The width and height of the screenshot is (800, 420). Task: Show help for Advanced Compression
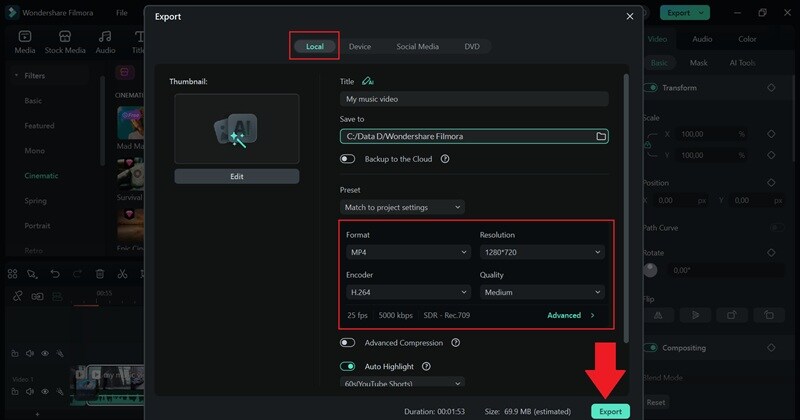click(456, 342)
